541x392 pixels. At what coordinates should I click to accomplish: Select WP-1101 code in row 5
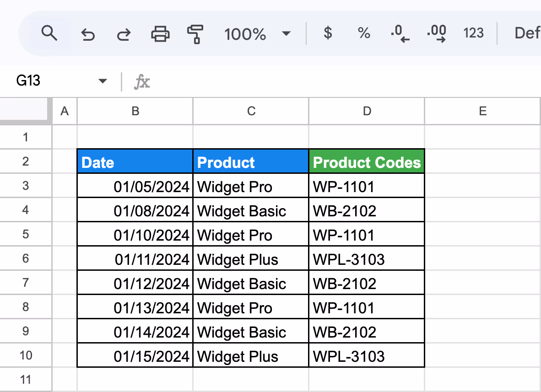point(367,235)
